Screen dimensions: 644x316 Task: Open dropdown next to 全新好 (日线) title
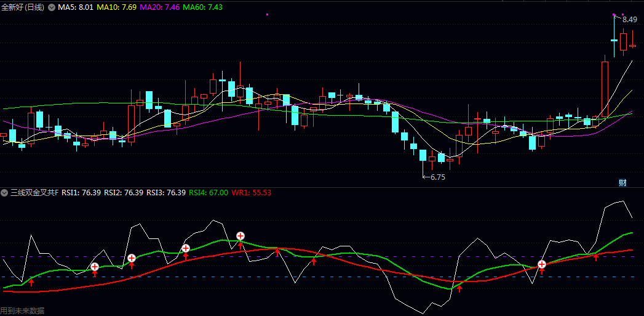click(51, 6)
